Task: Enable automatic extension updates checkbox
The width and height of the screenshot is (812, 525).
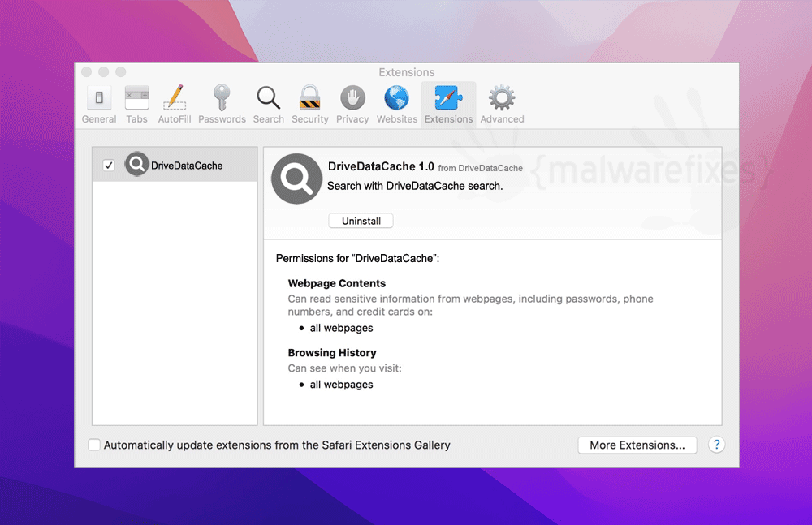Action: [x=93, y=445]
